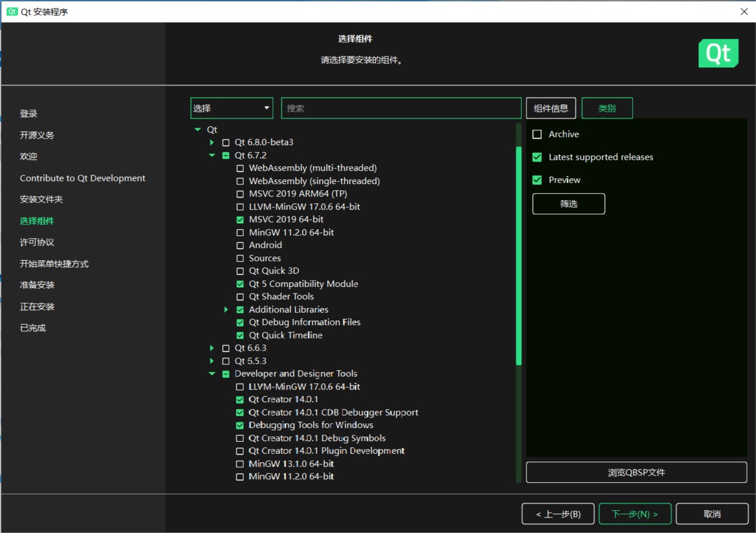Uncheck Qt Quick Timeline
Viewport: 756px width, 533px height.
240,335
